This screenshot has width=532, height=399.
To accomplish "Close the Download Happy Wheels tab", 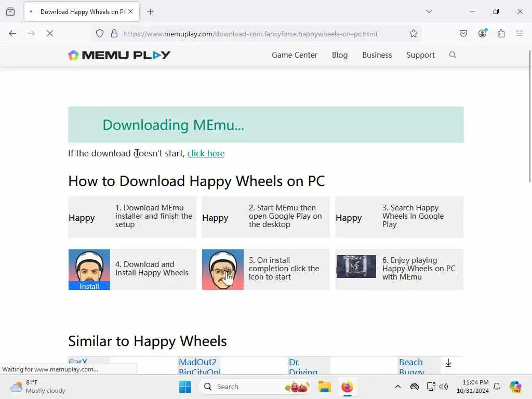I will (130, 11).
